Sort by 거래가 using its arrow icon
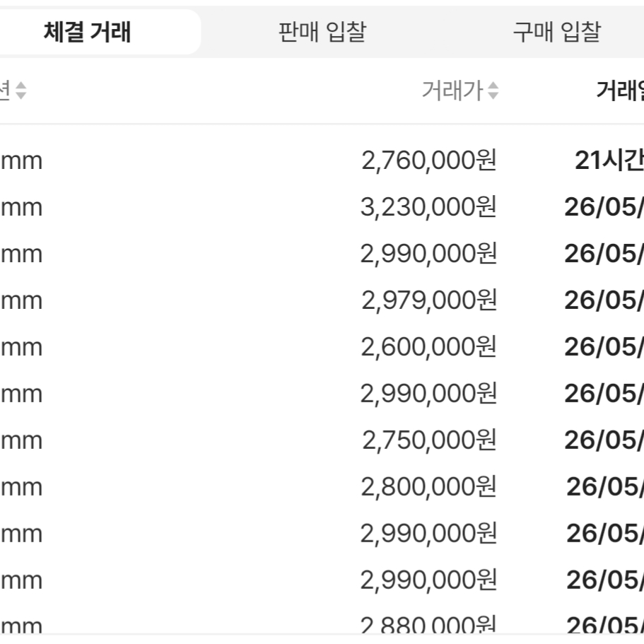 pyautogui.click(x=493, y=90)
